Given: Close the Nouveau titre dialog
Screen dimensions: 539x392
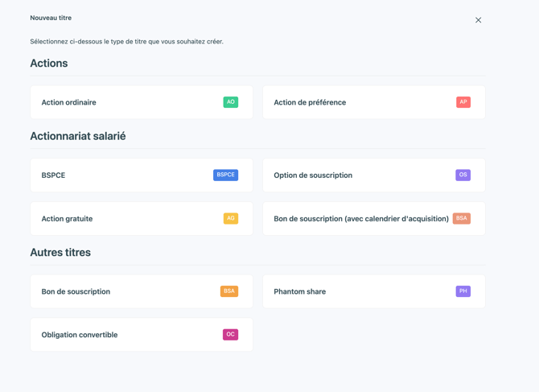Looking at the screenshot, I should (x=478, y=20).
